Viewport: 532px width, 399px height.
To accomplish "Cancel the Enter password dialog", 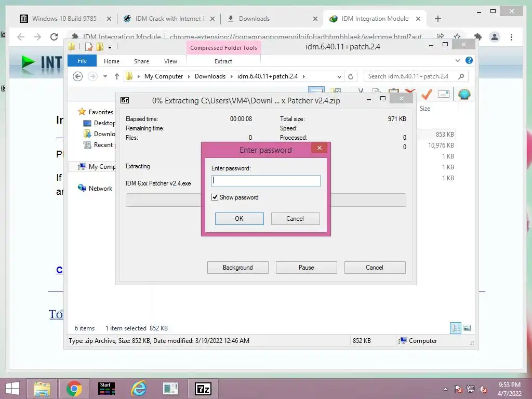I will click(295, 219).
